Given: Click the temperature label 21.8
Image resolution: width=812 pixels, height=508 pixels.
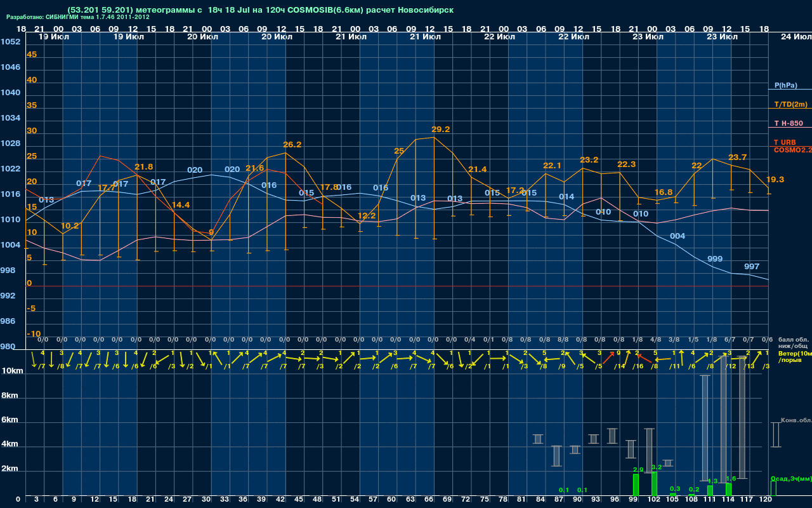Looking at the screenshot, I should tap(143, 167).
